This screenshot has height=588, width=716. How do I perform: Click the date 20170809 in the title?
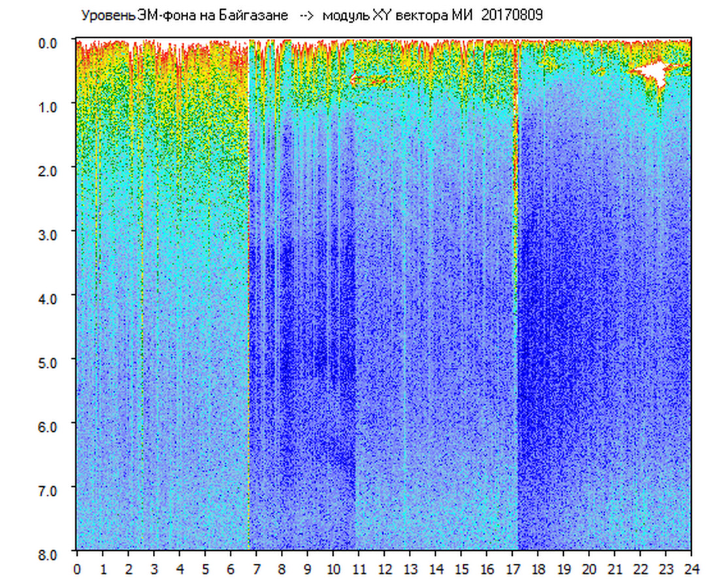tap(512, 16)
